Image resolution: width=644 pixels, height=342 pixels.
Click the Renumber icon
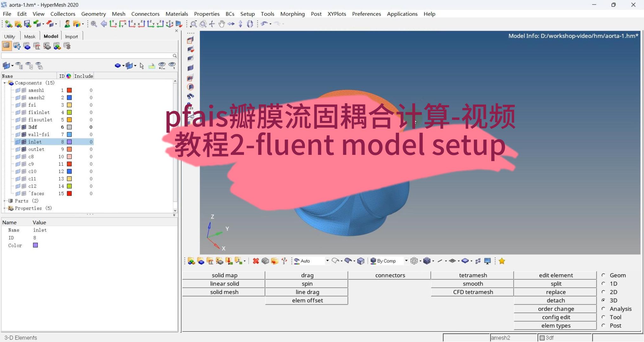[x=284, y=261]
